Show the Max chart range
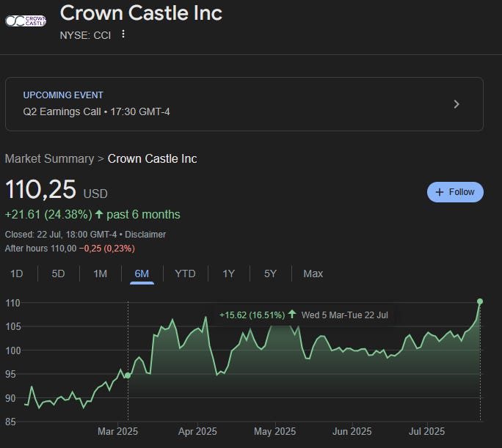The image size is (502, 448). click(313, 273)
